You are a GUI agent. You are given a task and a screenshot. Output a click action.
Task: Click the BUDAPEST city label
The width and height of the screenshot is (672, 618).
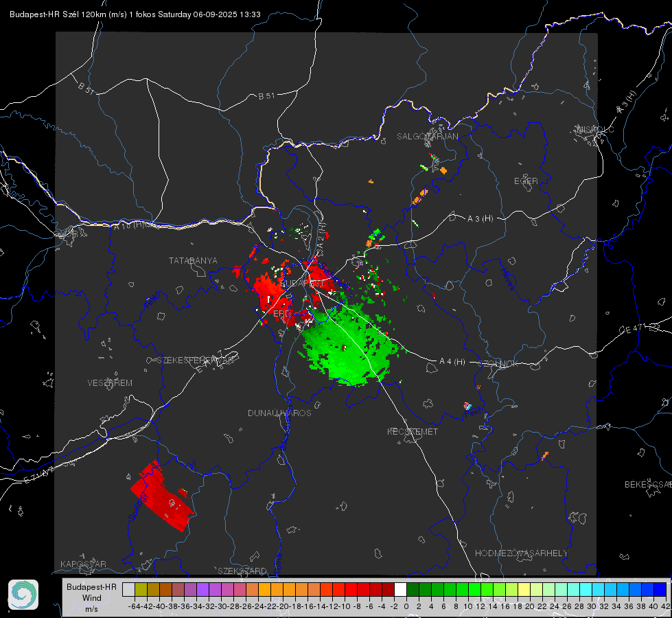[x=302, y=284]
